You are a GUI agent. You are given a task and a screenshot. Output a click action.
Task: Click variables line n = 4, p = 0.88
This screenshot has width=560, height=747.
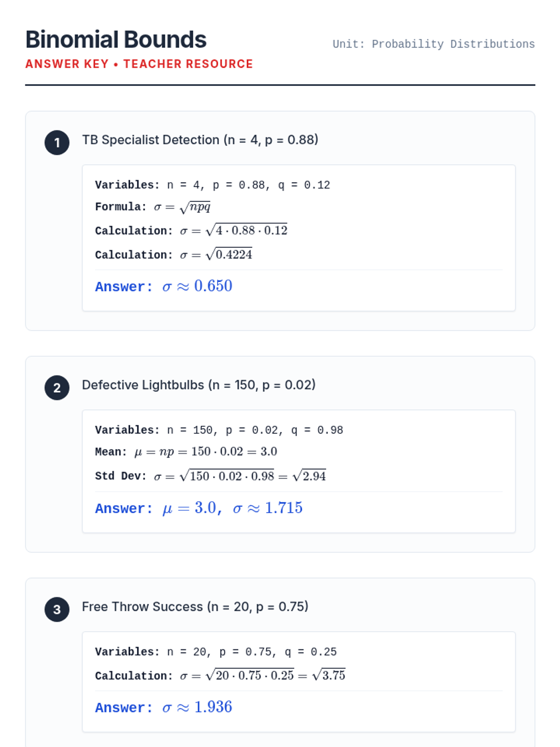(212, 185)
